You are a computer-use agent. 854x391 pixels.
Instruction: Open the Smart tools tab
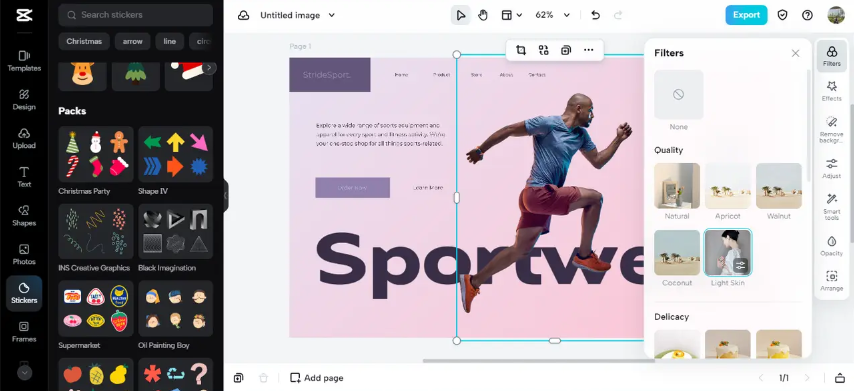point(832,207)
